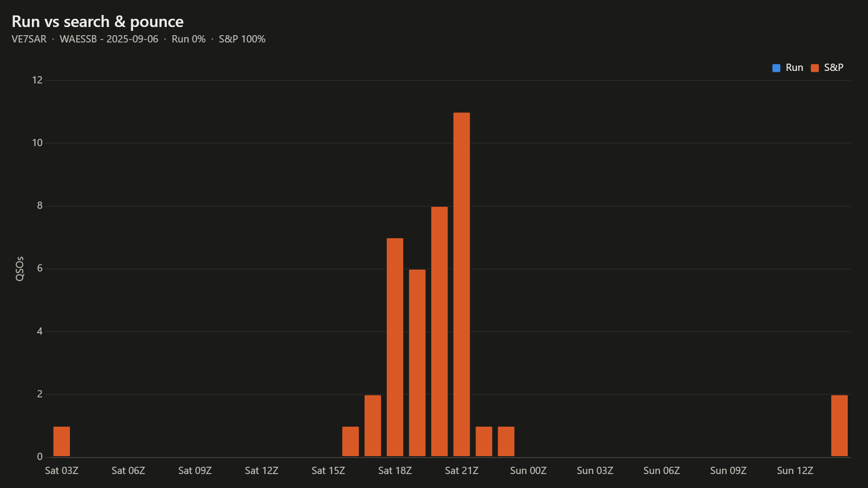
Task: Click the 7-QSO bar at Sat 18Z
Action: click(x=395, y=347)
